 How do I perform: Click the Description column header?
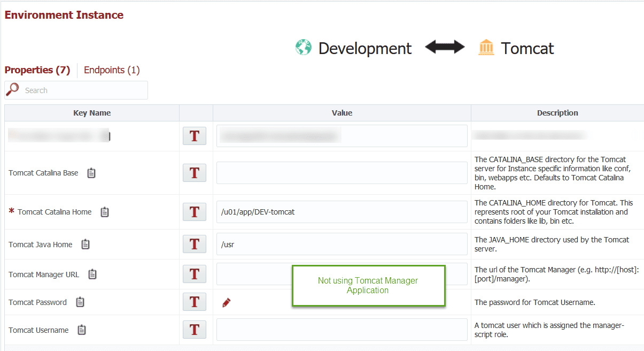pos(557,113)
